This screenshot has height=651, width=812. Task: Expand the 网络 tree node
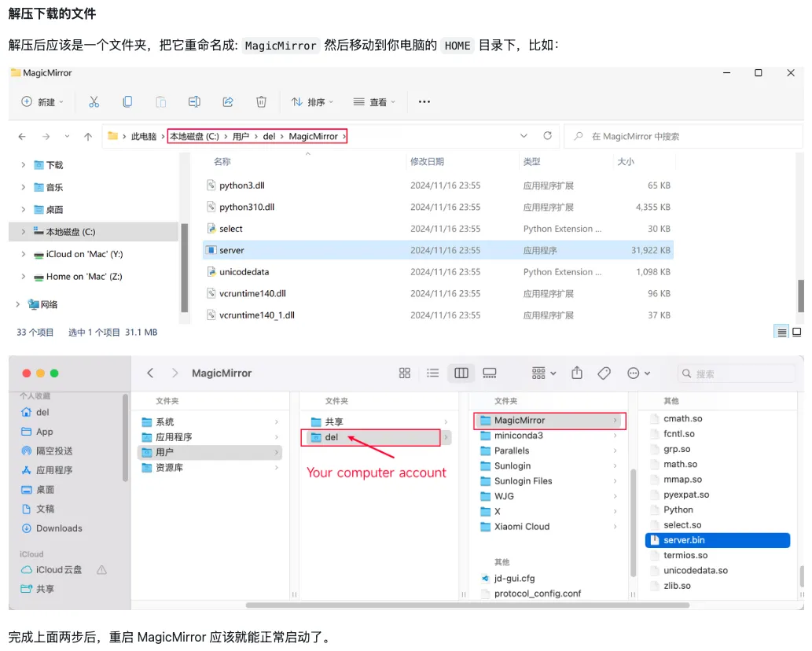(x=18, y=304)
